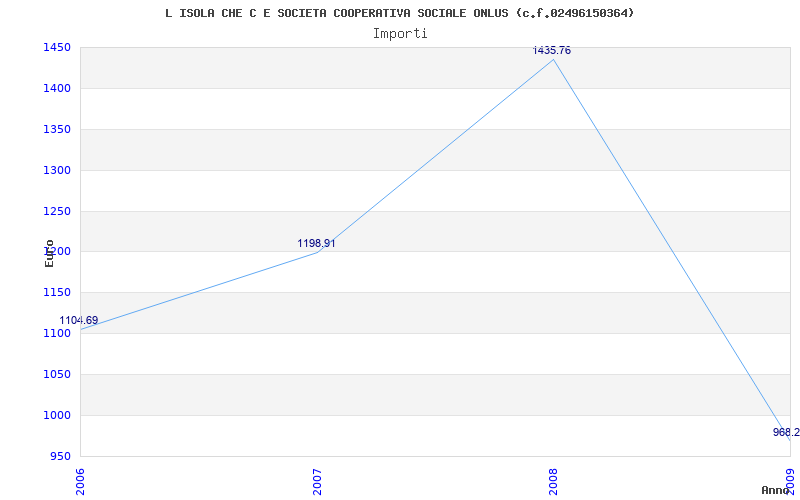Screen dimensions: 800x500
Task: Select the 2007 x-axis label
Action: click(317, 482)
